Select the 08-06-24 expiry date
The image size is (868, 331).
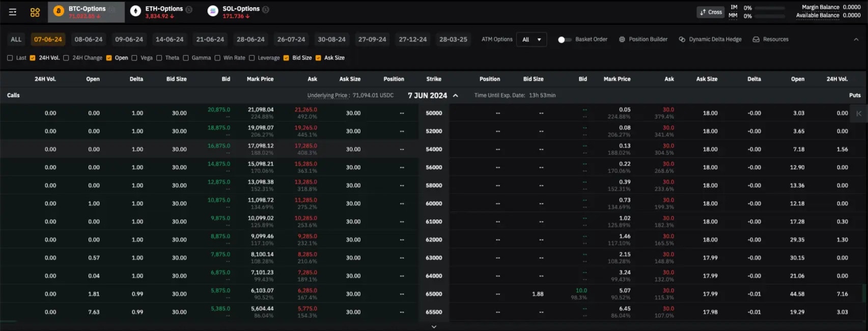pos(89,39)
